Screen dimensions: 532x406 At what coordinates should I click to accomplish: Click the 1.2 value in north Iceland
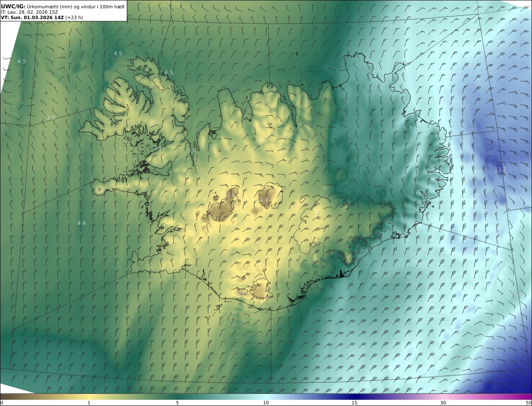click(261, 141)
